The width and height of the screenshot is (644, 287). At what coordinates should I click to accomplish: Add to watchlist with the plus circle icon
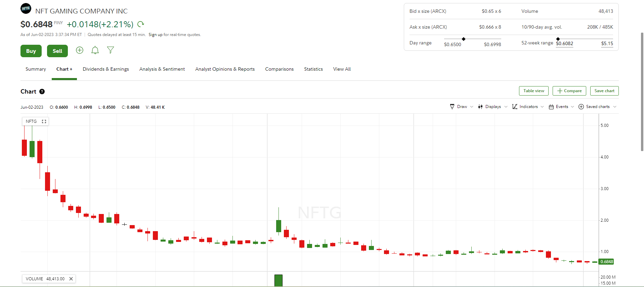(80, 50)
